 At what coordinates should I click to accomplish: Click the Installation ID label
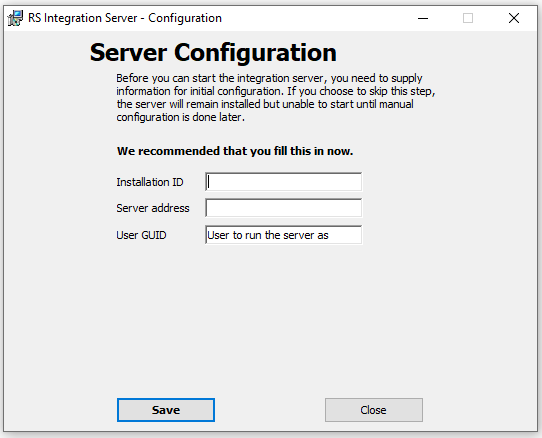click(x=150, y=182)
